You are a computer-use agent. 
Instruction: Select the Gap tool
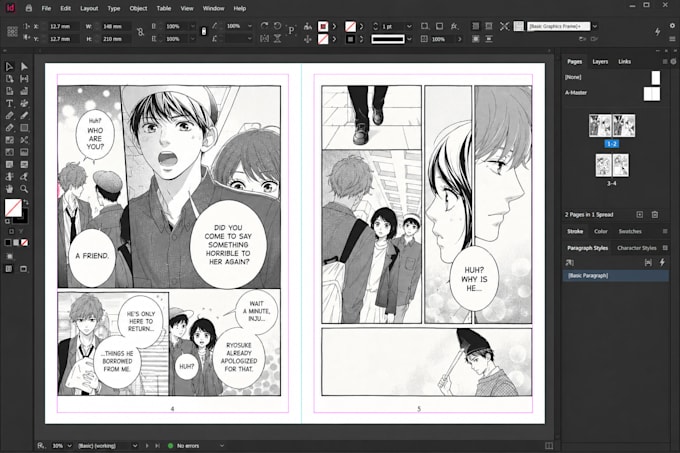tap(24, 78)
